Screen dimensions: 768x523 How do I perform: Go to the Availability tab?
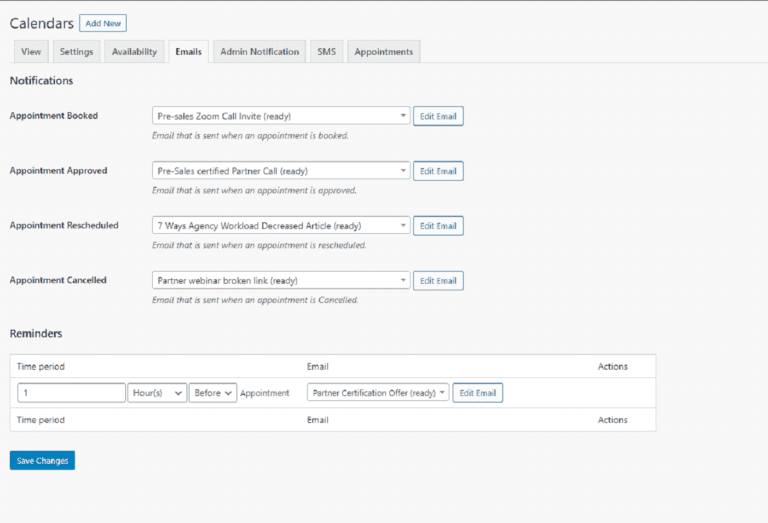click(x=134, y=52)
